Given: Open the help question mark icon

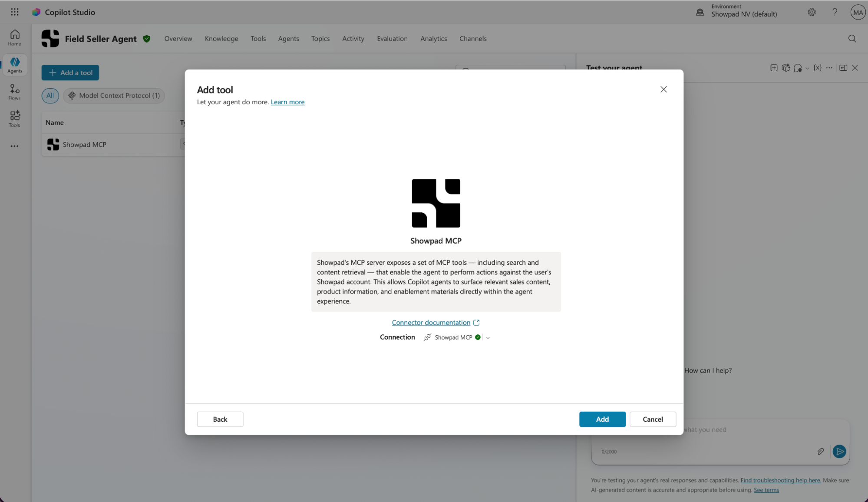Looking at the screenshot, I should tap(835, 12).
